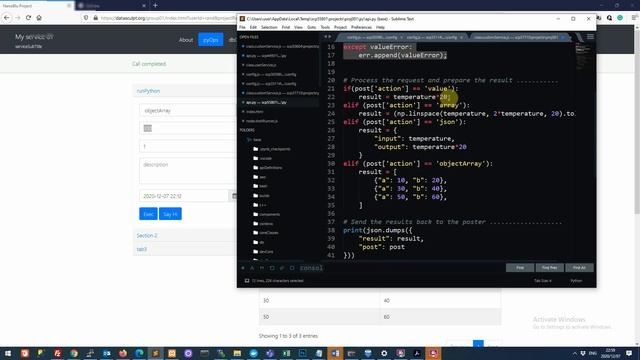Open Sublime's Tools menu

[325, 27]
